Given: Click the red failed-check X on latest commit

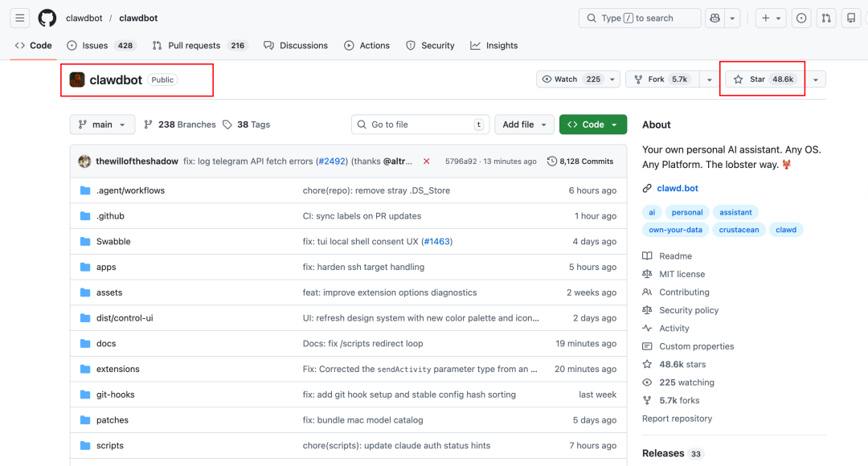Looking at the screenshot, I should [426, 161].
